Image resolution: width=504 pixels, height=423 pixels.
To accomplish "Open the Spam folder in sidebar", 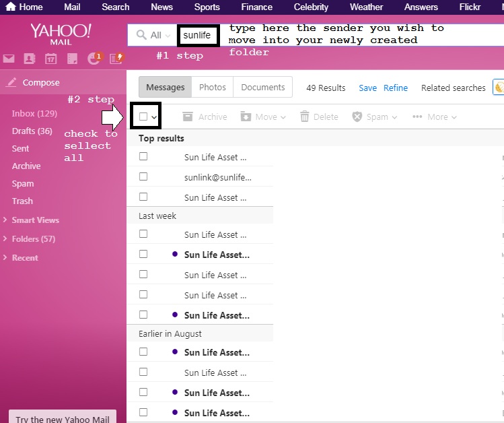I will click(x=22, y=184).
